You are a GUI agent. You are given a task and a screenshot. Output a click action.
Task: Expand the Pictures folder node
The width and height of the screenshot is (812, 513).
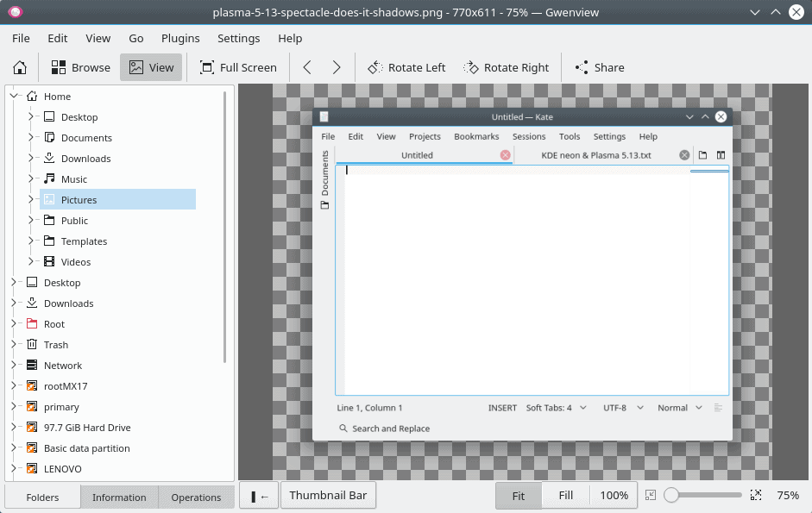(x=30, y=199)
